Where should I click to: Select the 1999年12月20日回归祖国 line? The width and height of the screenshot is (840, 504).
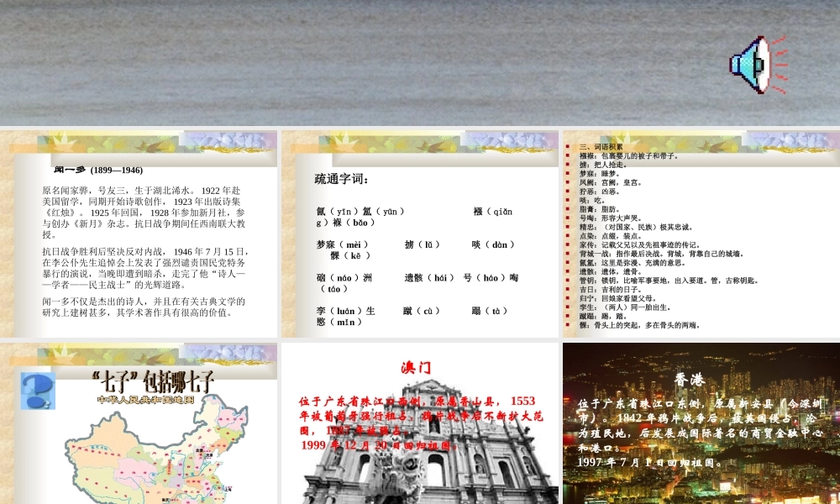379,444
